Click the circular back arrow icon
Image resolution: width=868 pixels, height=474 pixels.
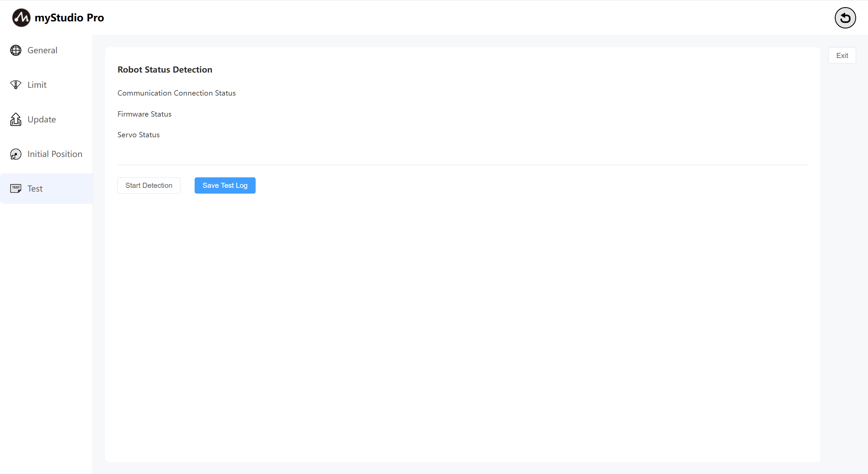click(x=845, y=18)
